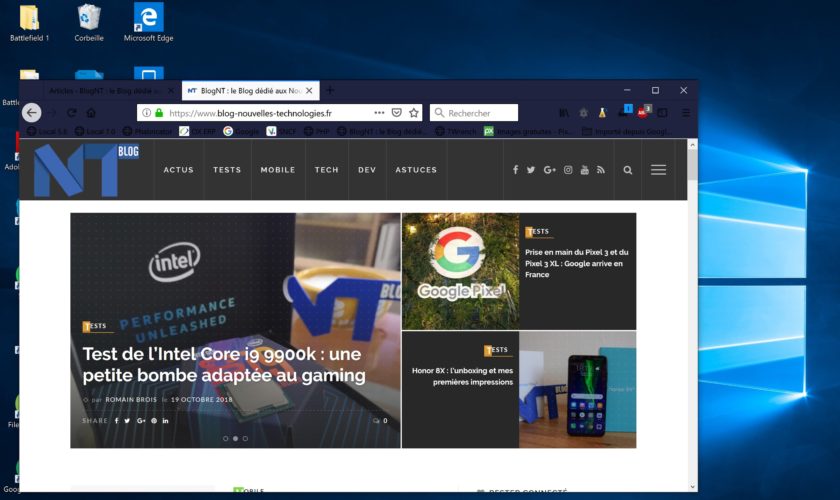This screenshot has height=500, width=840.
Task: Open the ASTUCES menu item
Action: tap(416, 170)
